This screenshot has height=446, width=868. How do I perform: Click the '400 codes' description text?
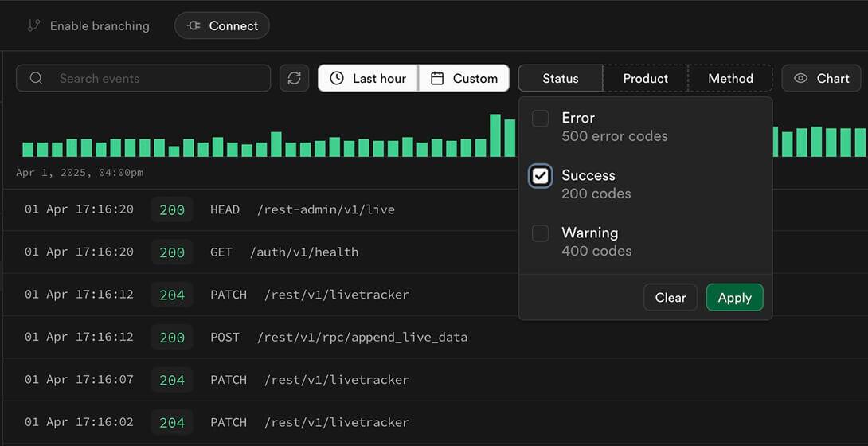[x=596, y=251]
